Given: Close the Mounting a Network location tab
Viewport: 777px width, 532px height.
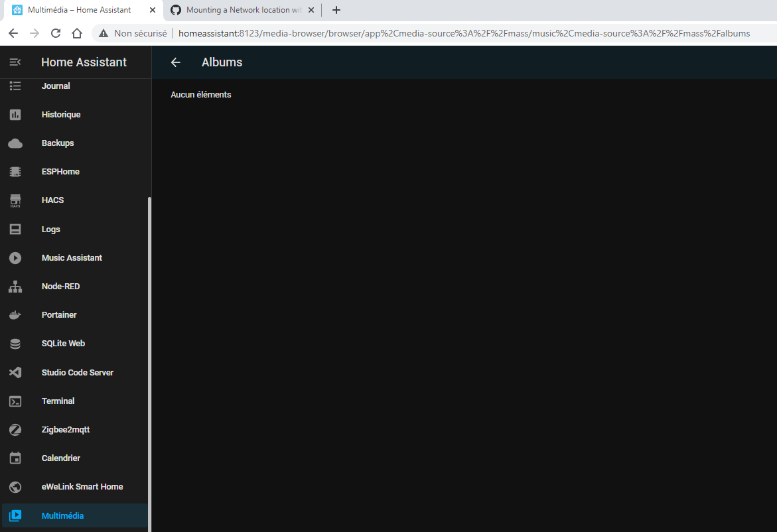Looking at the screenshot, I should pos(311,10).
